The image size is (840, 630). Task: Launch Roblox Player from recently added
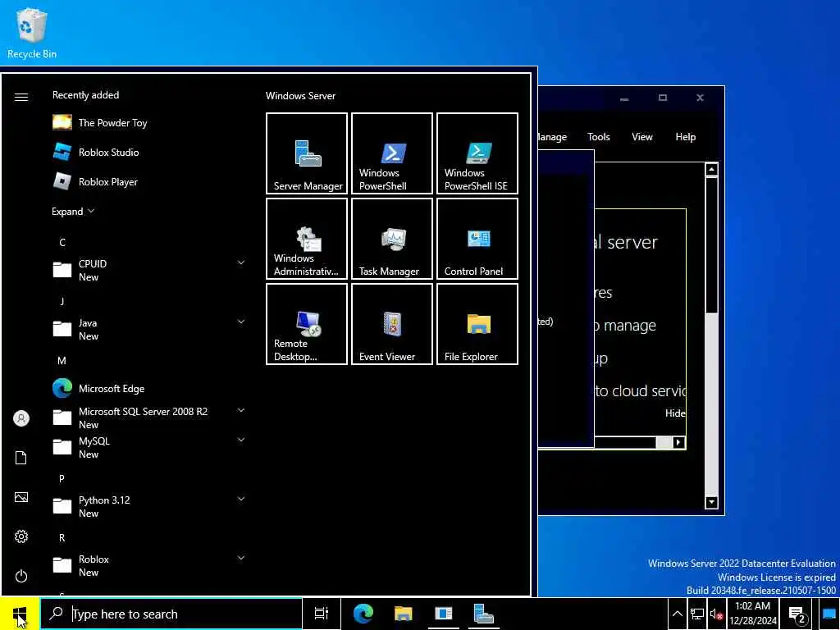pos(148,181)
